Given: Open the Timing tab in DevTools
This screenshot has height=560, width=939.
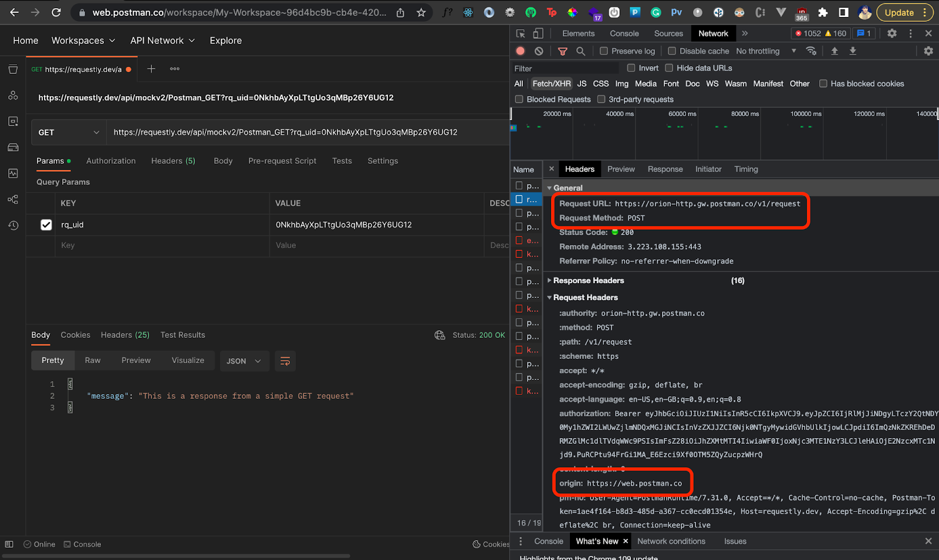Looking at the screenshot, I should 745,169.
